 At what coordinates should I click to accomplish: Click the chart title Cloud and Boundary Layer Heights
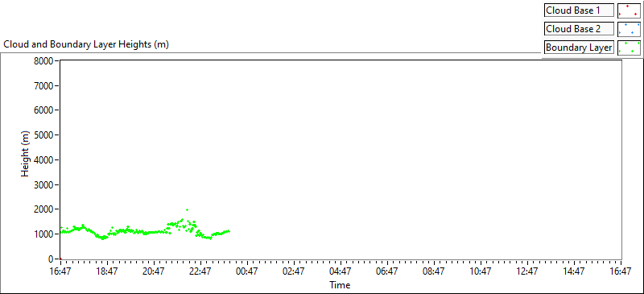pyautogui.click(x=86, y=45)
